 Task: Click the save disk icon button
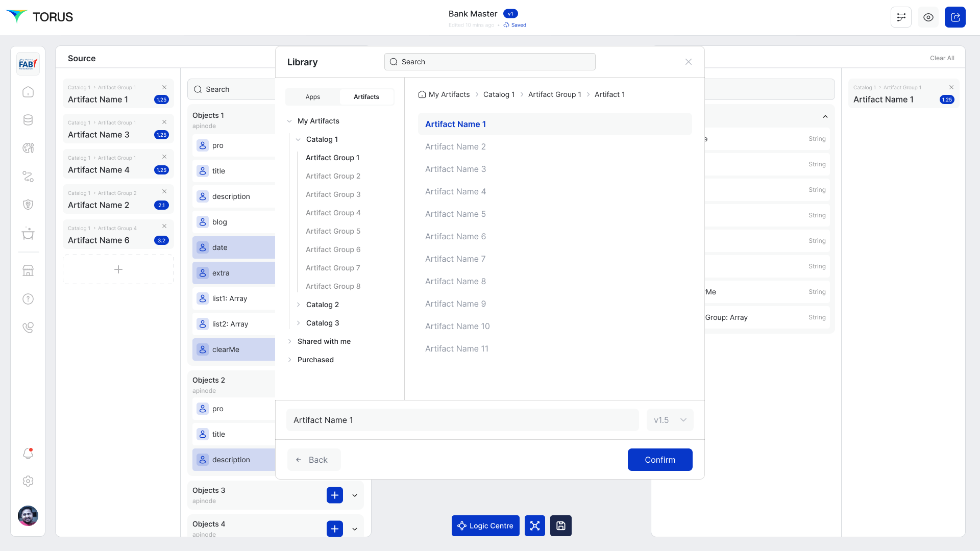click(560, 525)
